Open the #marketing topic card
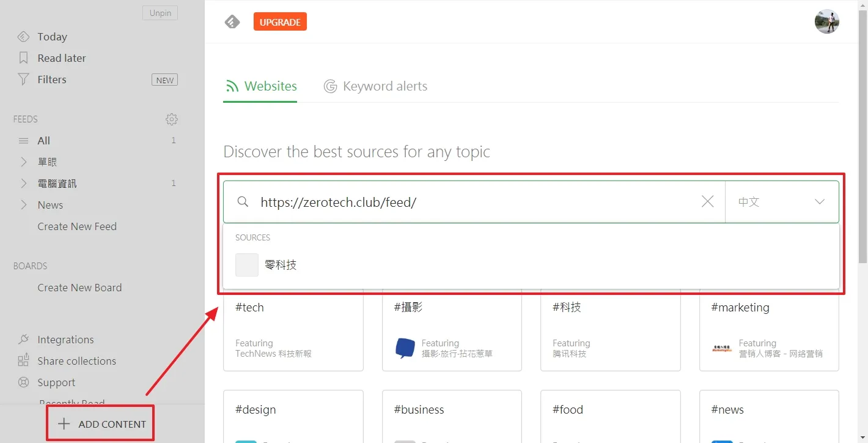This screenshot has height=443, width=868. click(769, 332)
